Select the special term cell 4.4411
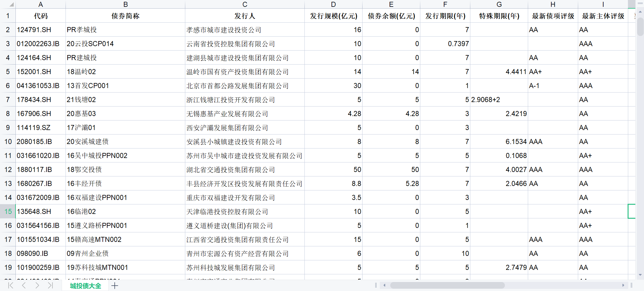Screen dimensions: 644x291 coord(499,72)
